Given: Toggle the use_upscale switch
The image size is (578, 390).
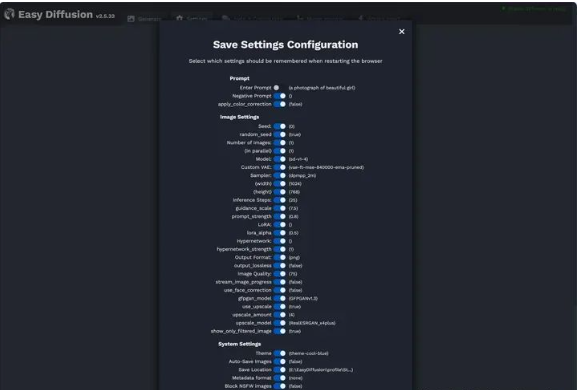Looking at the screenshot, I should 279,307.
